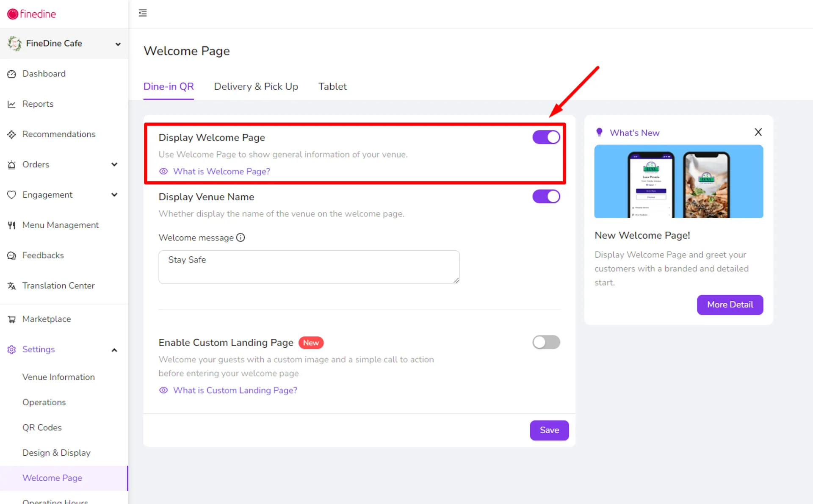813x504 pixels.
Task: Disable the Display Venue Name toggle
Action: 546,197
